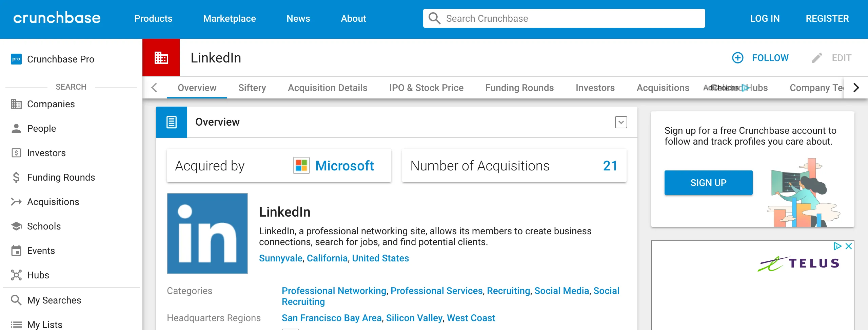
Task: Click the Schools graduation cap icon
Action: (x=16, y=226)
